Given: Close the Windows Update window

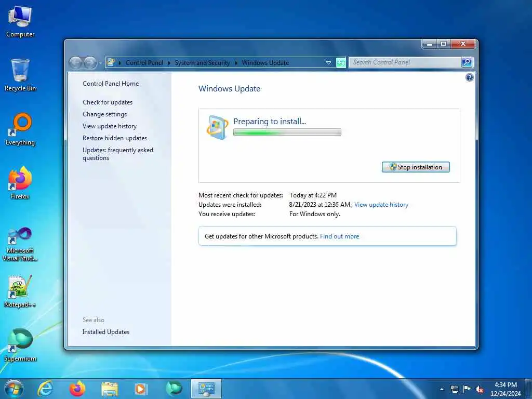Looking at the screenshot, I should click(x=463, y=44).
